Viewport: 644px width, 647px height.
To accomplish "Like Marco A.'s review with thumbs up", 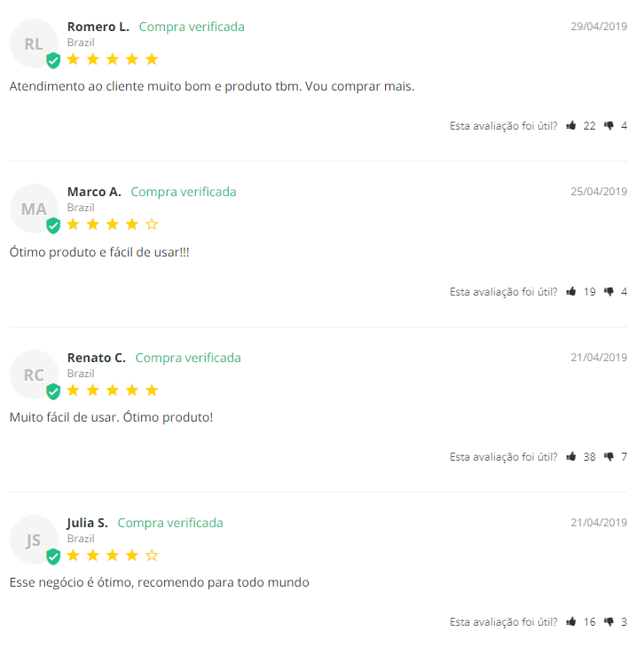I will [x=571, y=291].
